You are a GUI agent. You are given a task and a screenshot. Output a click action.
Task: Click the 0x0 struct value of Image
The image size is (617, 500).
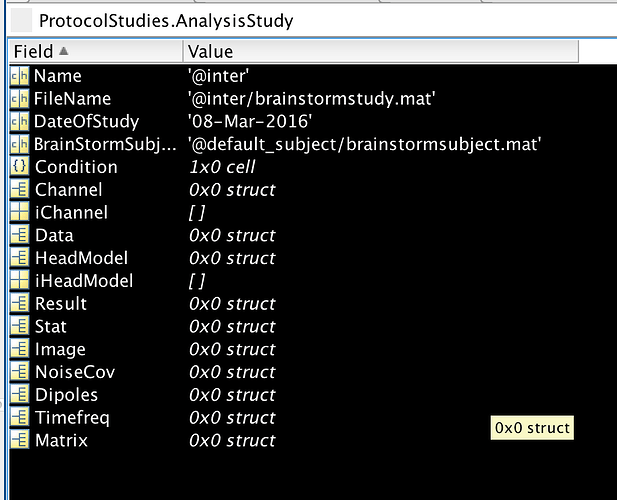[x=232, y=350]
